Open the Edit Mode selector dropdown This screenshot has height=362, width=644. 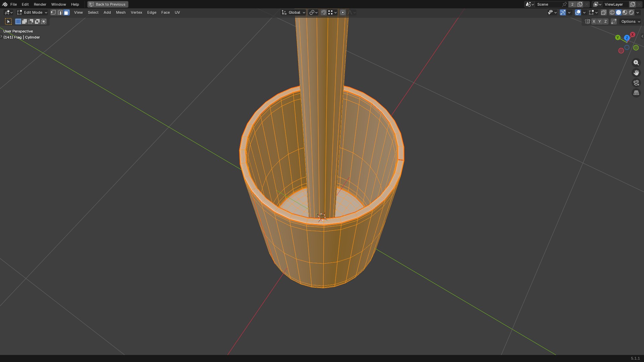pyautogui.click(x=32, y=12)
